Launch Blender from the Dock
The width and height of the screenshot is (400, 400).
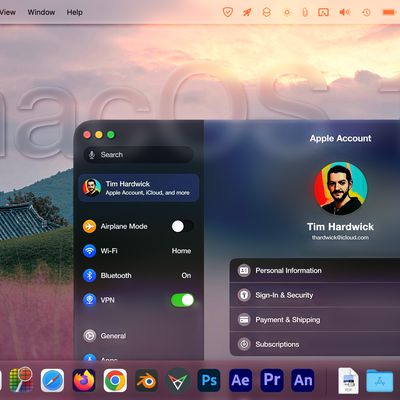pyautogui.click(x=146, y=380)
